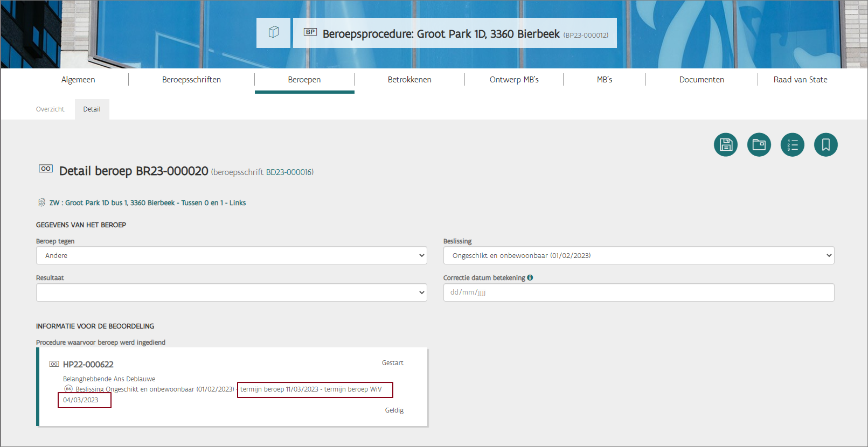Viewport: 868px width, 447px height.
Task: Switch to the Overzicht sub-tab
Action: click(50, 109)
